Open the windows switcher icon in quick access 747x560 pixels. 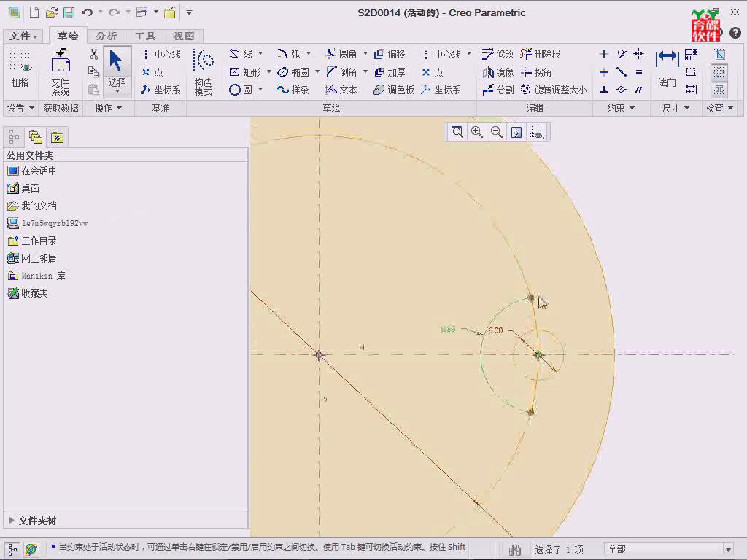[142, 12]
